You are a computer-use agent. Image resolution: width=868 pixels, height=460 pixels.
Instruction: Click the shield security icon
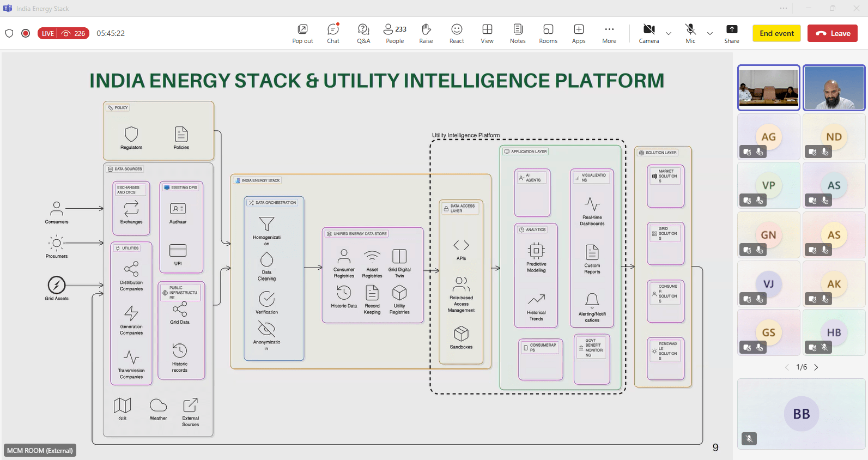(9, 33)
